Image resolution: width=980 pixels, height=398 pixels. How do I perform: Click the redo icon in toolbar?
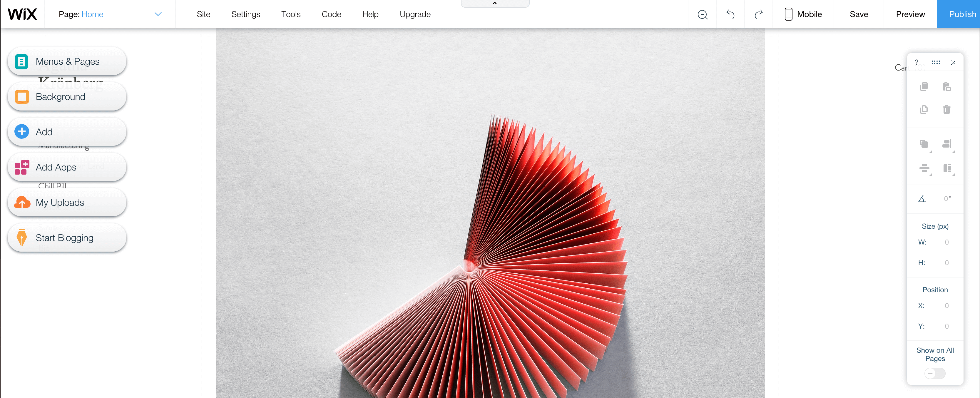point(759,14)
